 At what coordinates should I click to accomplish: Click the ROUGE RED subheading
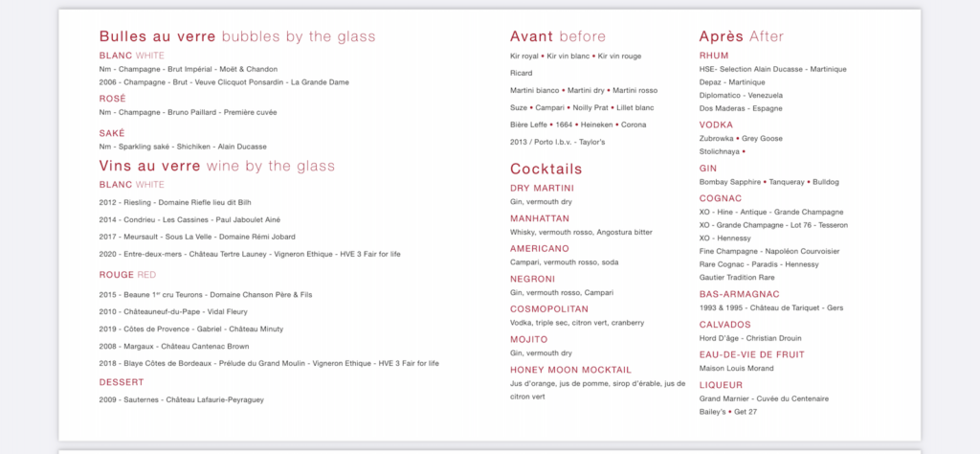click(127, 275)
